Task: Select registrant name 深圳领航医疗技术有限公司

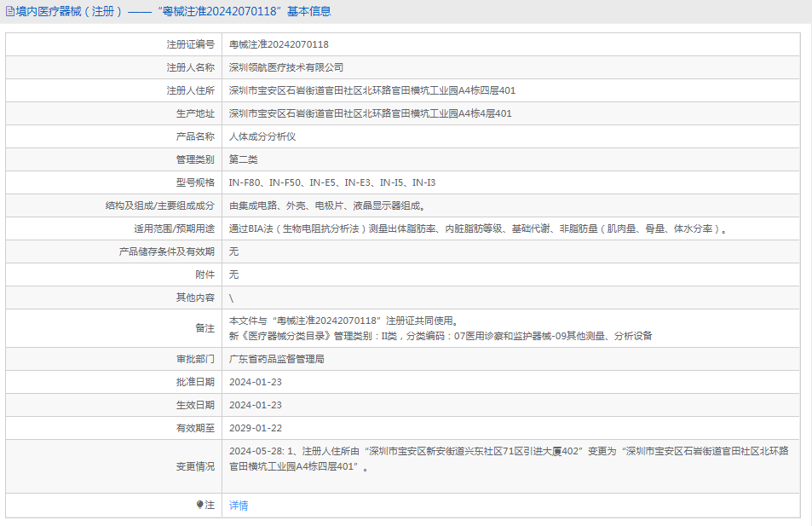Action: click(x=286, y=67)
